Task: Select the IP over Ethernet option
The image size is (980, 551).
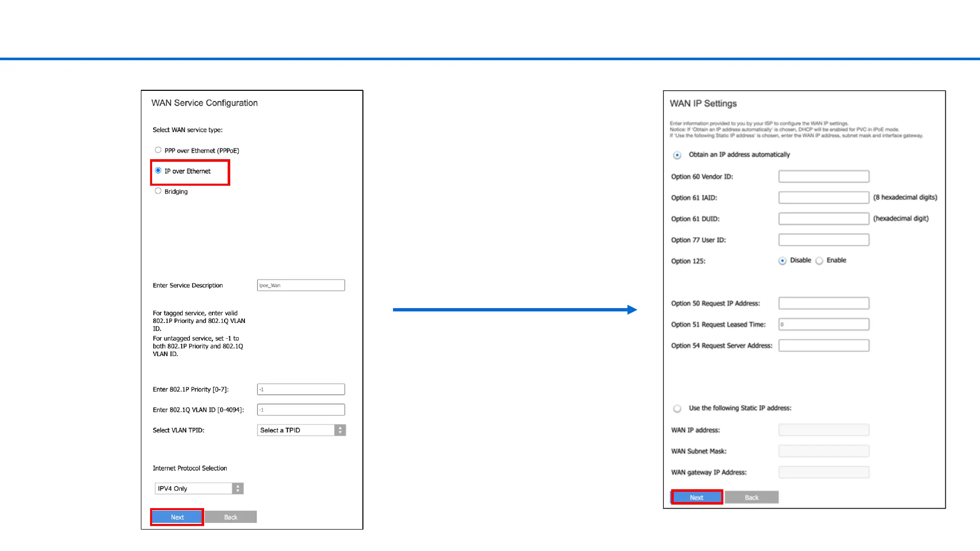Action: tap(158, 170)
